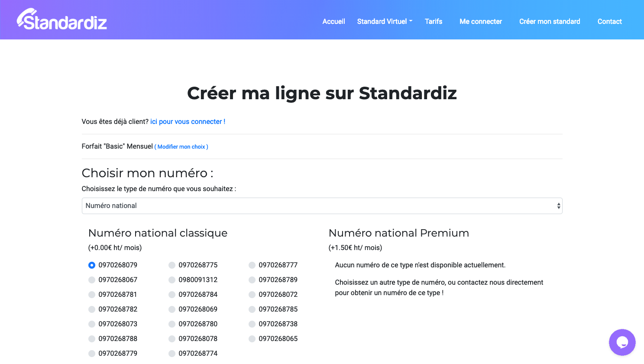Pick number 0970268072
This screenshot has width=644, height=364.
[252, 295]
